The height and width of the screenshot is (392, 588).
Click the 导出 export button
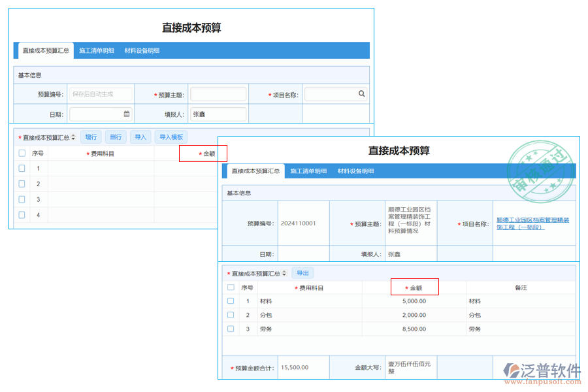302,273
